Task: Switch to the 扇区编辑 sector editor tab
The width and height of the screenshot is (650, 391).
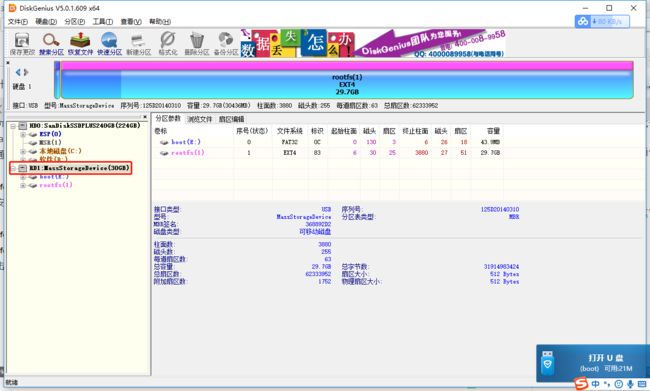Action: (x=232, y=119)
